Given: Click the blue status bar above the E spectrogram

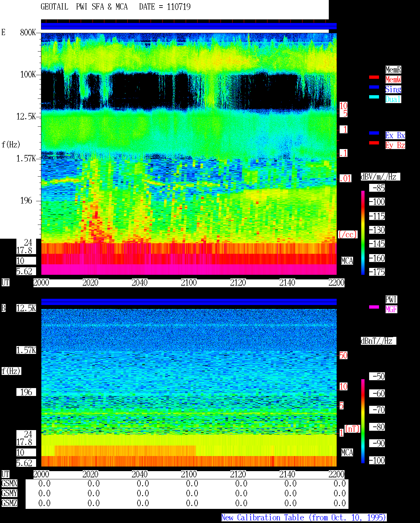Looking at the screenshot, I should (189, 26).
